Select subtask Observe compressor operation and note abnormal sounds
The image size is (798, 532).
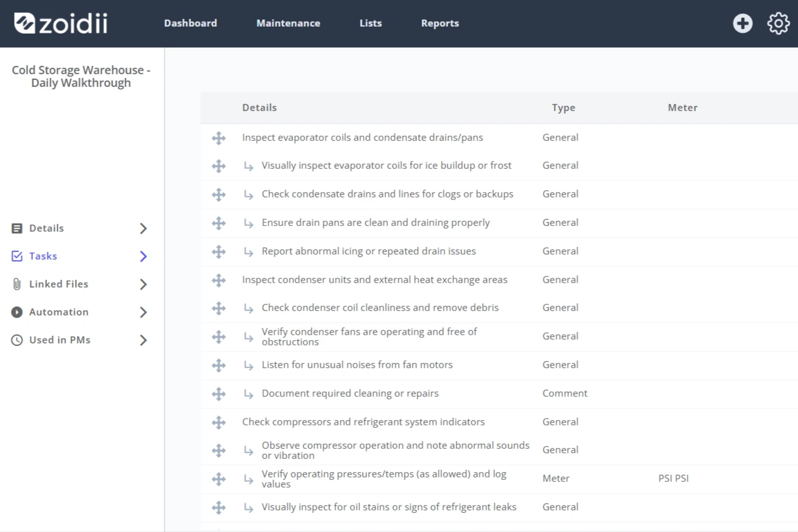point(396,450)
